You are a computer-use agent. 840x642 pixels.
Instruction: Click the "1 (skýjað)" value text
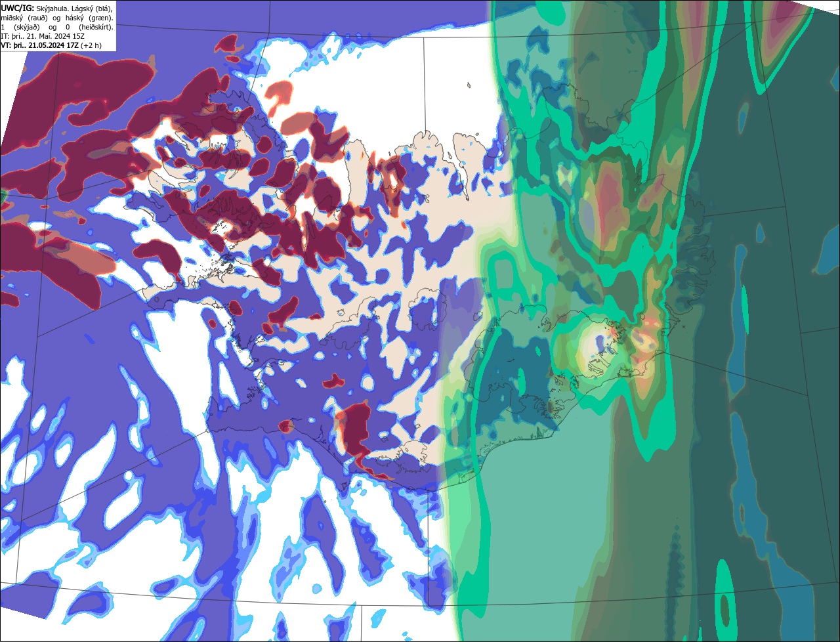point(20,28)
